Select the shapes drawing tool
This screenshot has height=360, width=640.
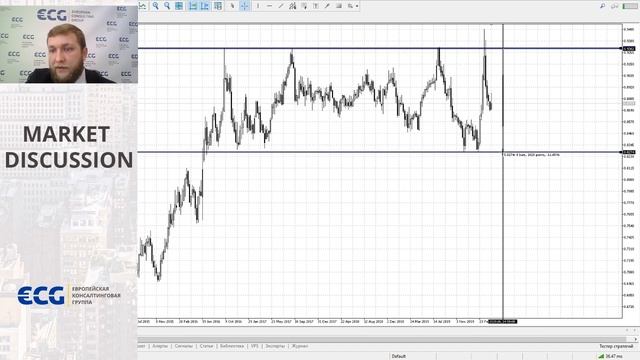[x=339, y=6]
